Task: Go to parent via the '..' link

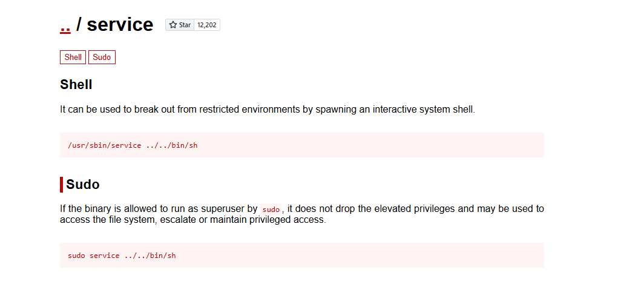Action: click(65, 25)
